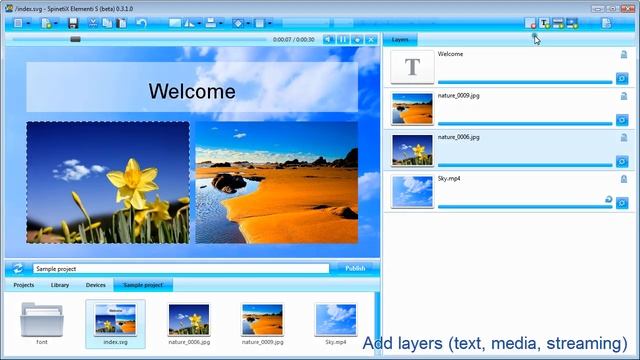
Task: Close the preview with the X button
Action: coord(371,40)
